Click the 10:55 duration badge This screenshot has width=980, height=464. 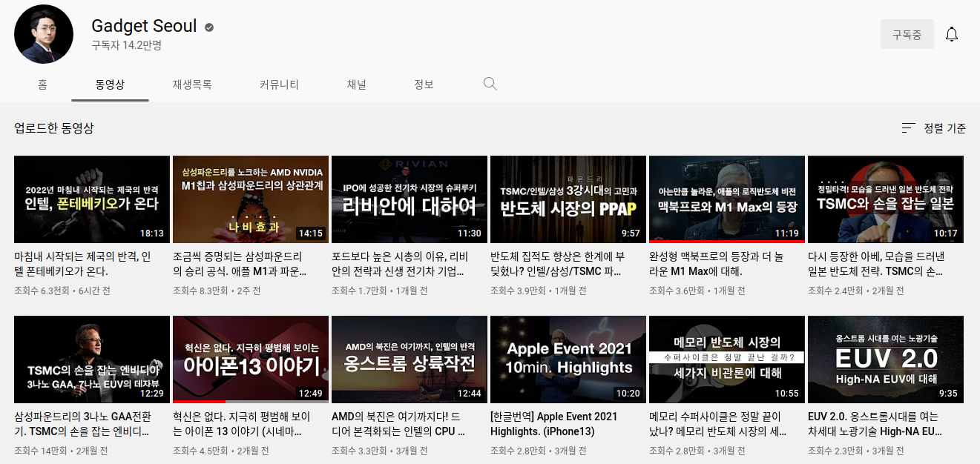coord(786,394)
